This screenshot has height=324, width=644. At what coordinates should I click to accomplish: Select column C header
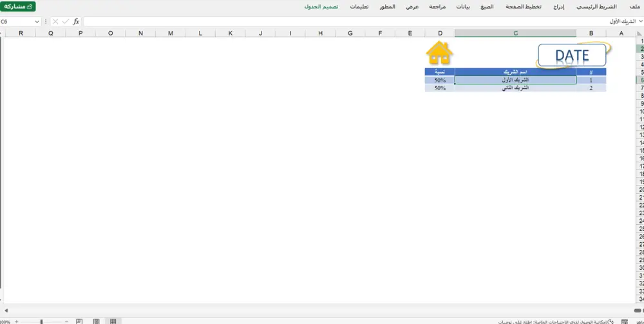515,33
